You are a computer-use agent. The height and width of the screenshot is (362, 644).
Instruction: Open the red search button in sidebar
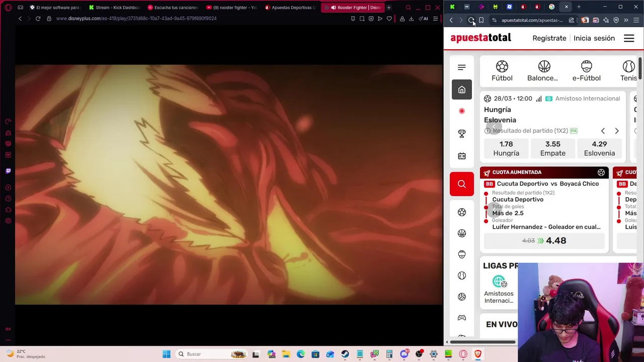pos(461,184)
